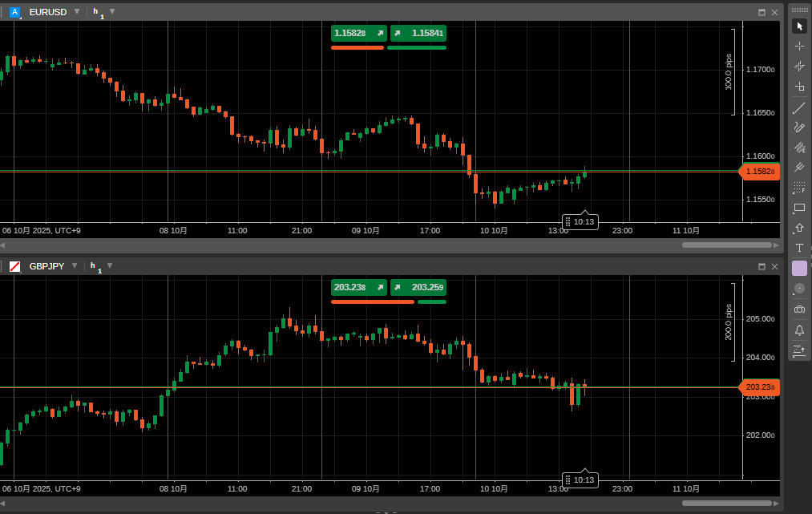
Task: Choose the pencil freehand drawing tool
Action: (x=799, y=127)
